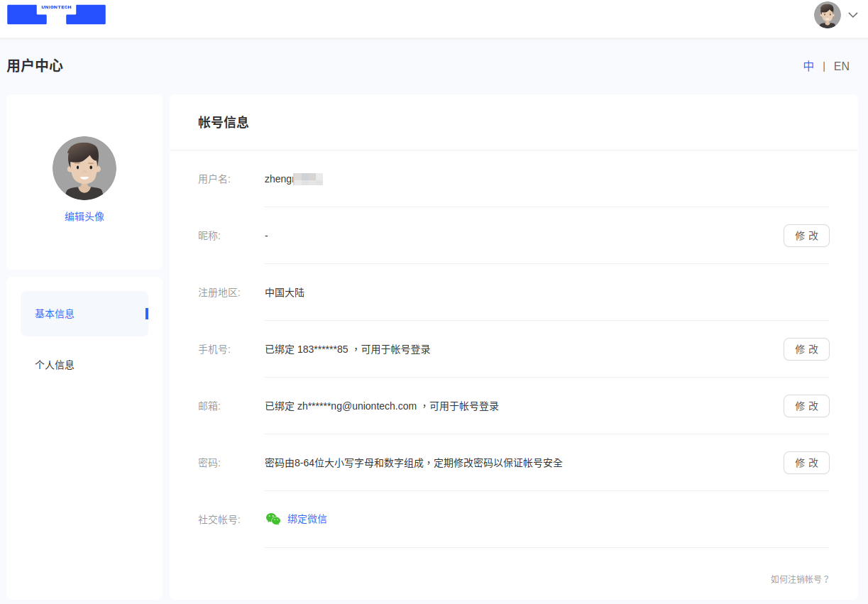Click the 用户中心 page title

35,66
